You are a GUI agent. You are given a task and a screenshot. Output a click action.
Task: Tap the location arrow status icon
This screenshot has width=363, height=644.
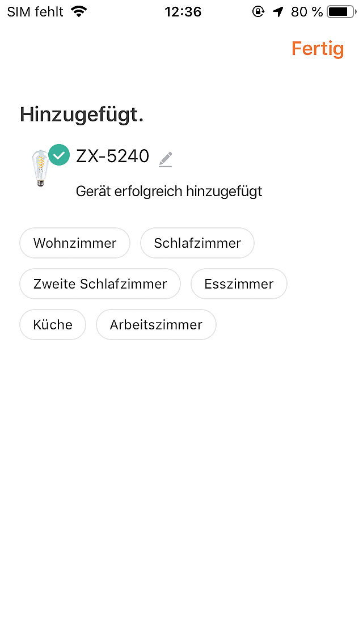(x=277, y=11)
